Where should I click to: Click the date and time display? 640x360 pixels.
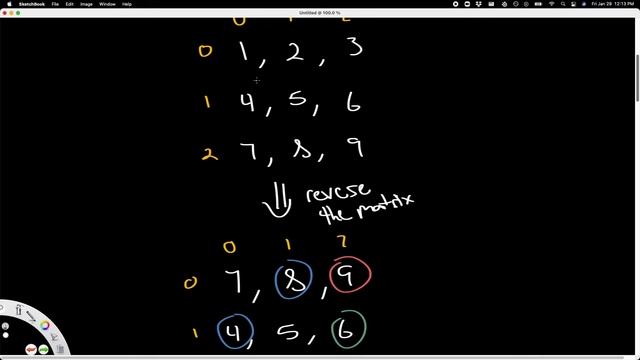pyautogui.click(x=613, y=4)
